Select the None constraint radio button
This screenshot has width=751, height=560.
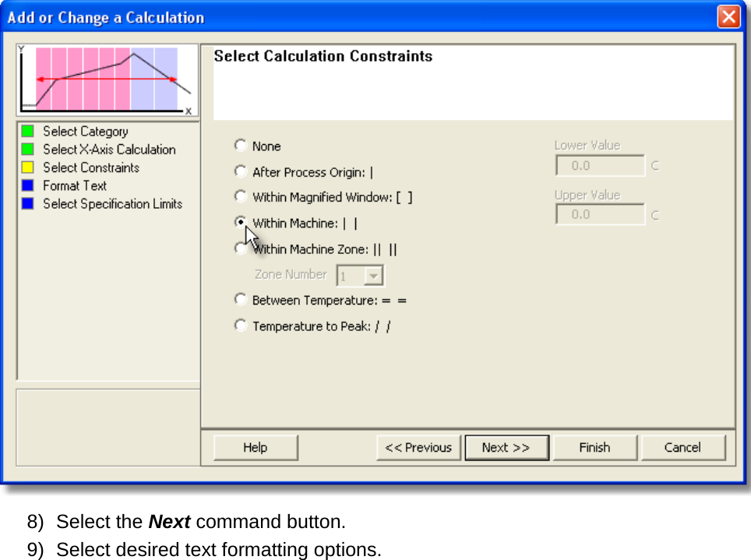point(241,145)
